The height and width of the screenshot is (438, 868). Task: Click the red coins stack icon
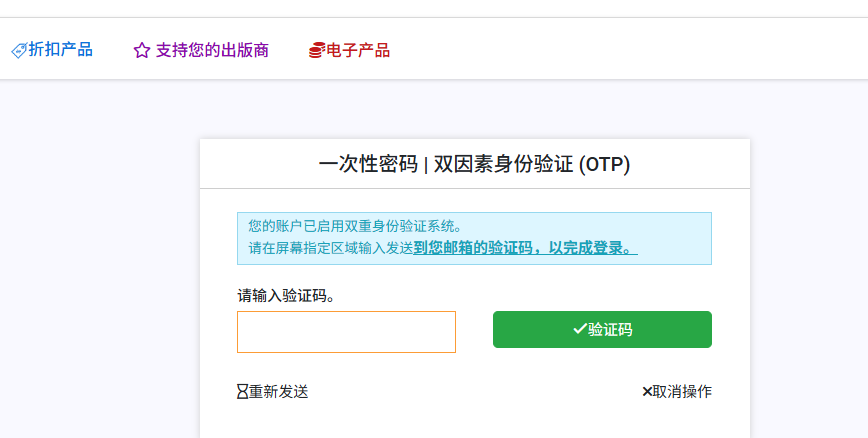click(317, 50)
